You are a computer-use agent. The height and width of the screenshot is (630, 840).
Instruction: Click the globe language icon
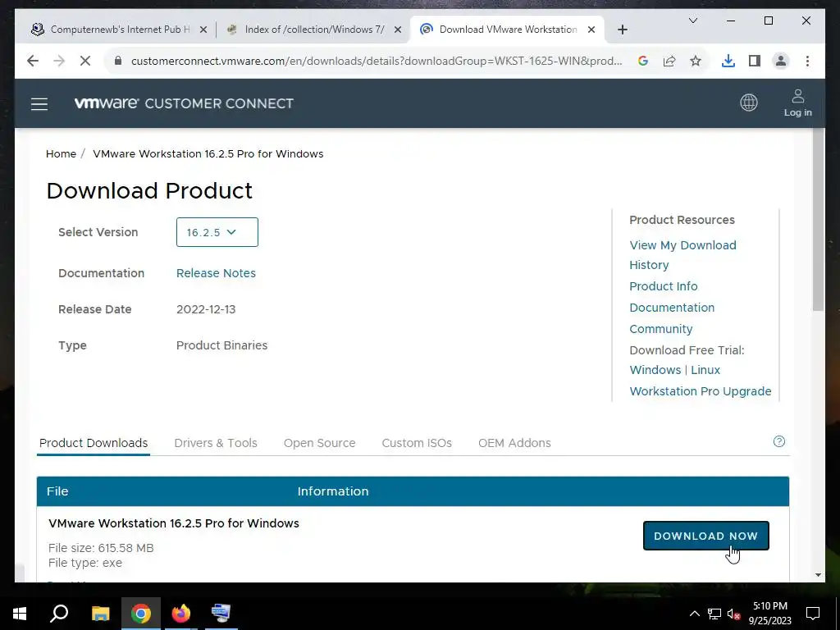point(748,103)
